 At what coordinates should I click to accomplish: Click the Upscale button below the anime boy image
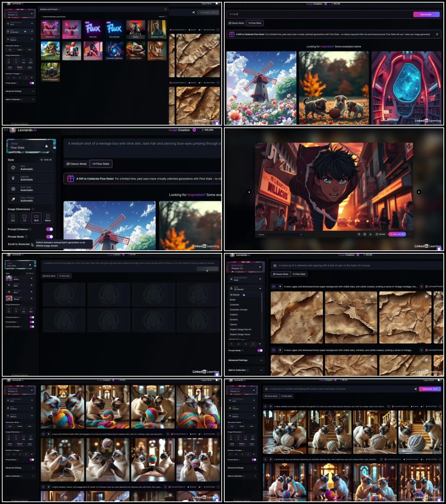tap(380, 234)
